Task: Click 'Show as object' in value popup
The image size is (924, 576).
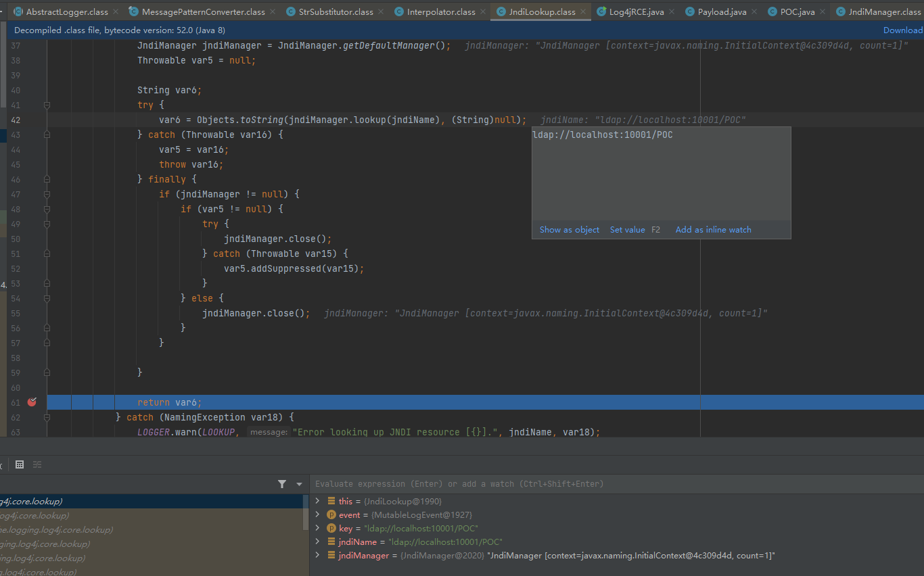Action: point(570,230)
